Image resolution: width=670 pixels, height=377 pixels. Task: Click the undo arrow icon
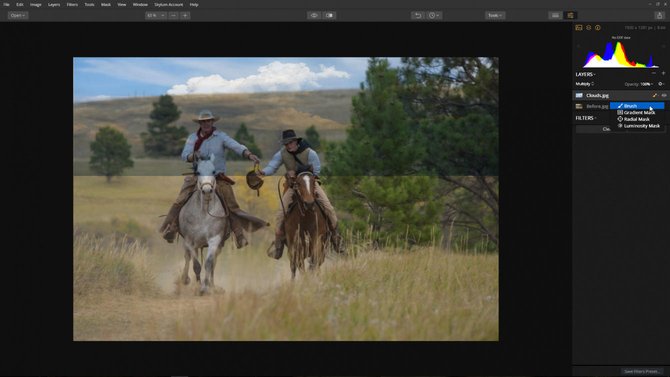point(418,15)
